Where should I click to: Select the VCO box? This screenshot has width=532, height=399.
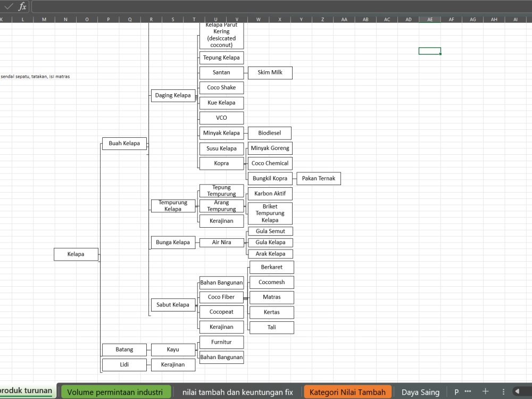[x=221, y=118]
